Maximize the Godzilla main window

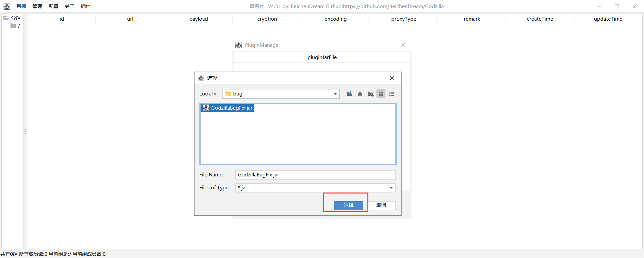tap(617, 6)
